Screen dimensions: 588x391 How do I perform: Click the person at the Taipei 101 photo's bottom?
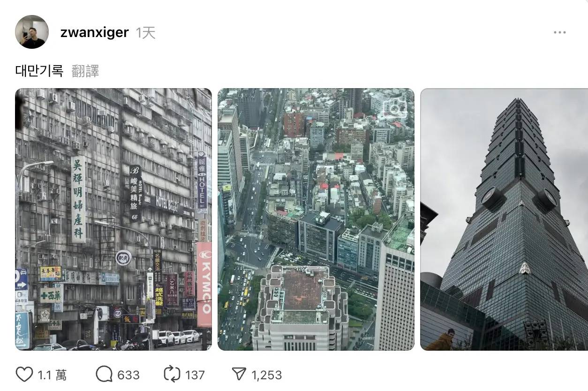(441, 340)
